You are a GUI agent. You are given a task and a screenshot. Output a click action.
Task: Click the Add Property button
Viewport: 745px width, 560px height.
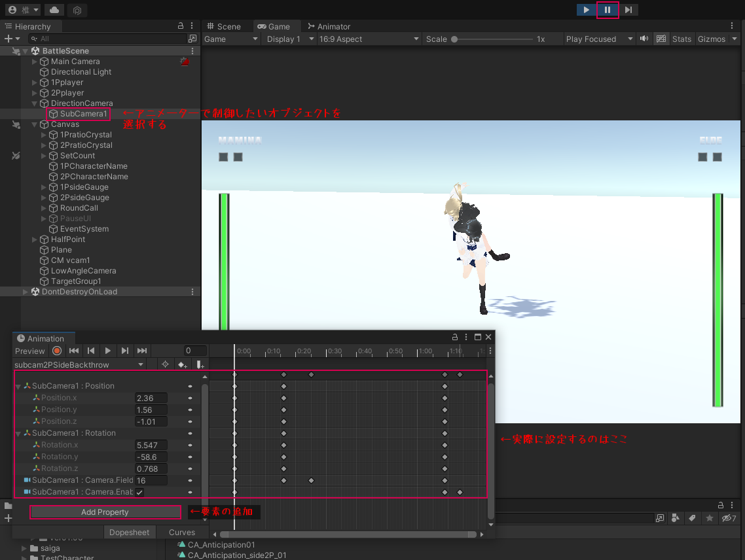pos(105,512)
